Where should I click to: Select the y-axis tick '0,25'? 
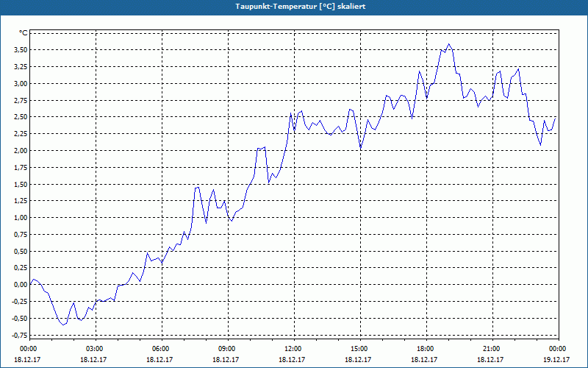pyautogui.click(x=21, y=268)
